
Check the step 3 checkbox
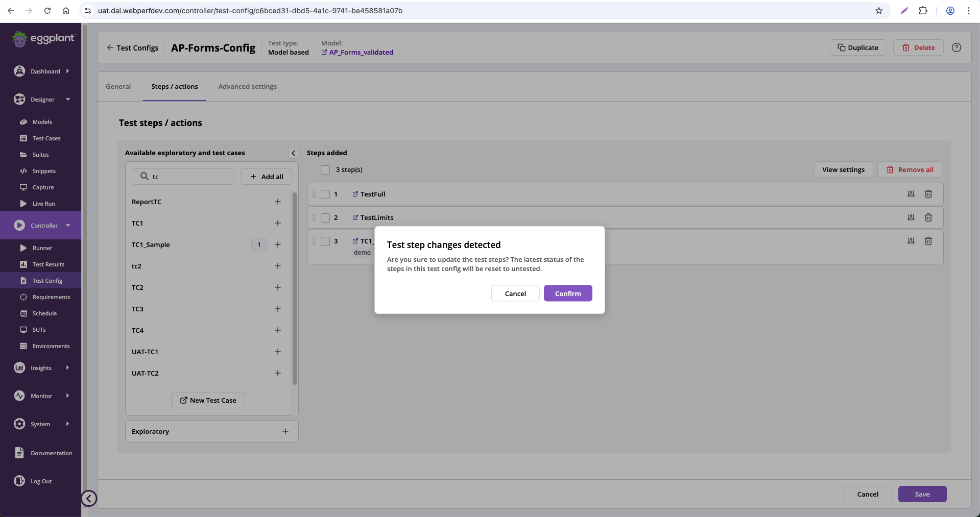(325, 241)
